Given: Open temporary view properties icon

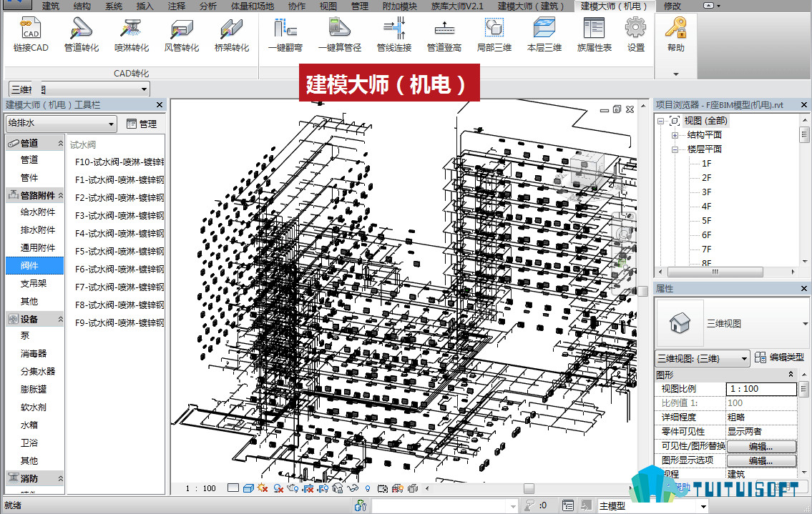Looking at the screenshot, I should pos(383,488).
